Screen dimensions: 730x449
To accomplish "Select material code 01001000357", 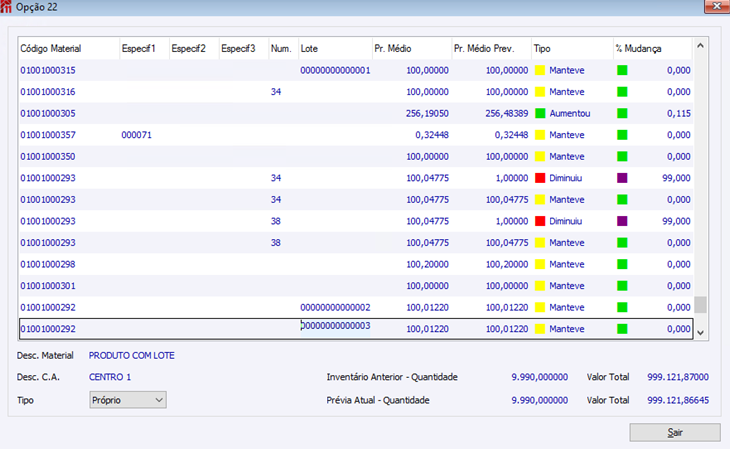I will (47, 135).
